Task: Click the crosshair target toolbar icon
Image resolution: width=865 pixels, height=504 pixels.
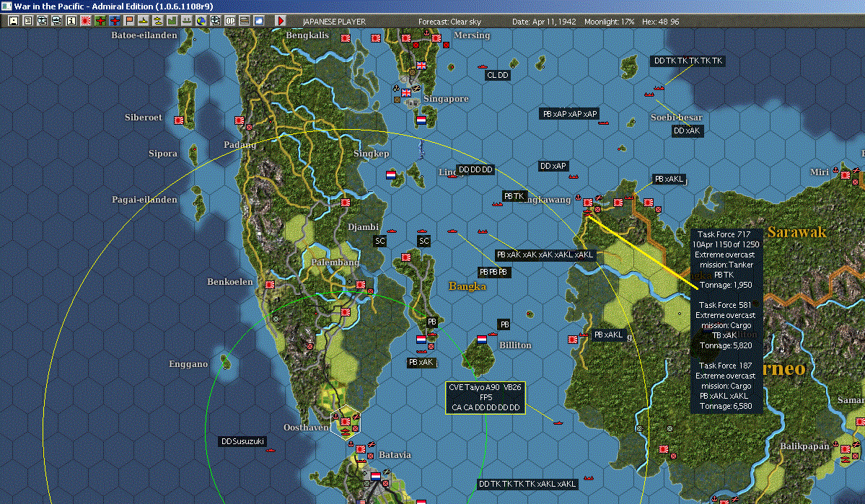Action: (215, 21)
